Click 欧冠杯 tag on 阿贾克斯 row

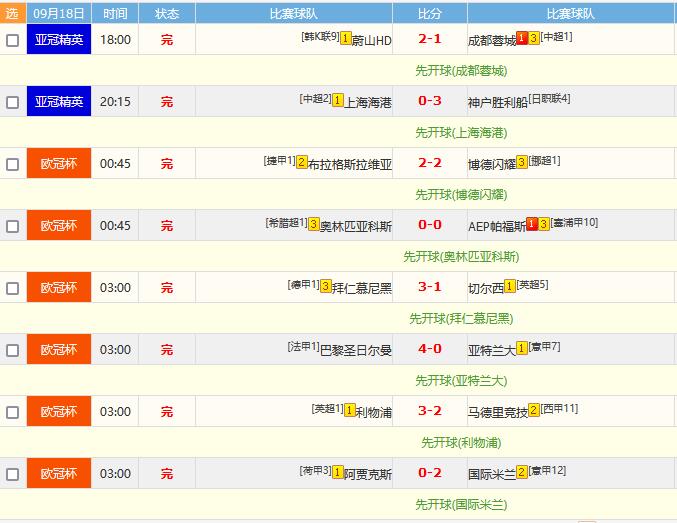[59, 473]
